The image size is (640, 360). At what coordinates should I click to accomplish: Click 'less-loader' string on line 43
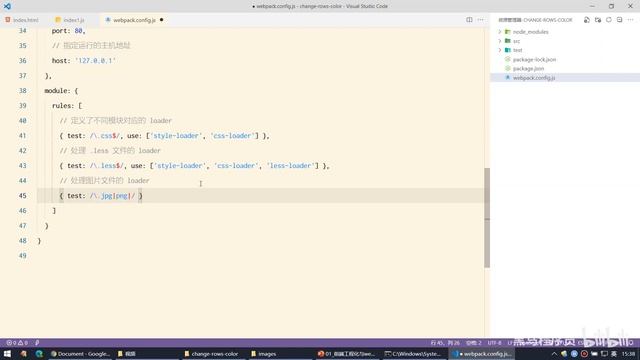coord(290,166)
